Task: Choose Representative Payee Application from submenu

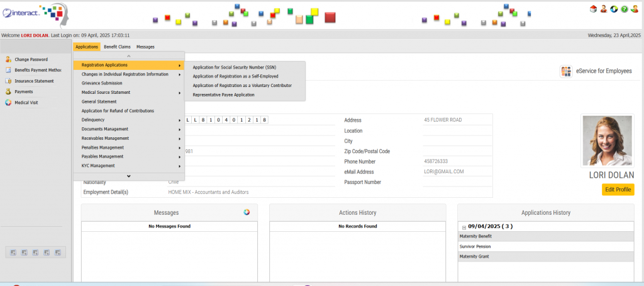Action: tap(223, 94)
